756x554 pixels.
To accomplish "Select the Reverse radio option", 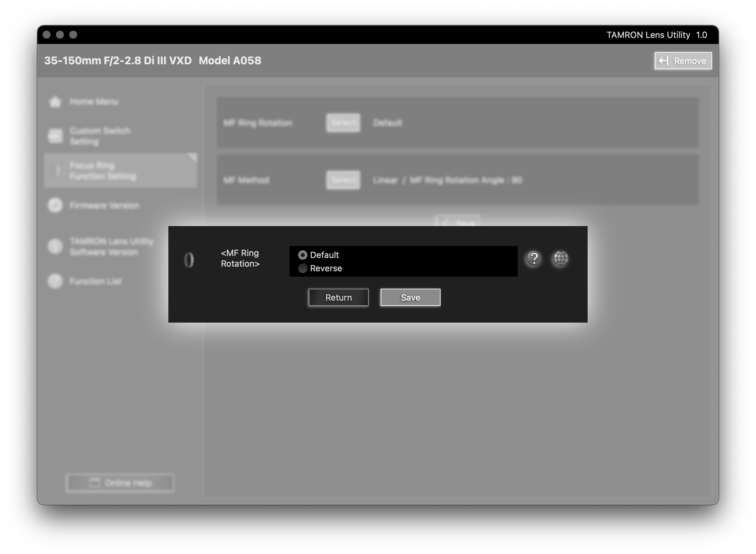I will (x=302, y=268).
